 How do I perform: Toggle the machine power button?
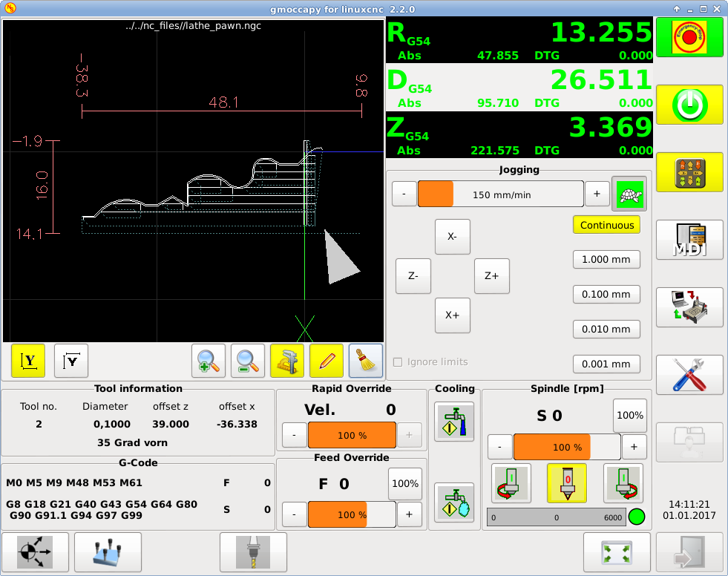(689, 105)
